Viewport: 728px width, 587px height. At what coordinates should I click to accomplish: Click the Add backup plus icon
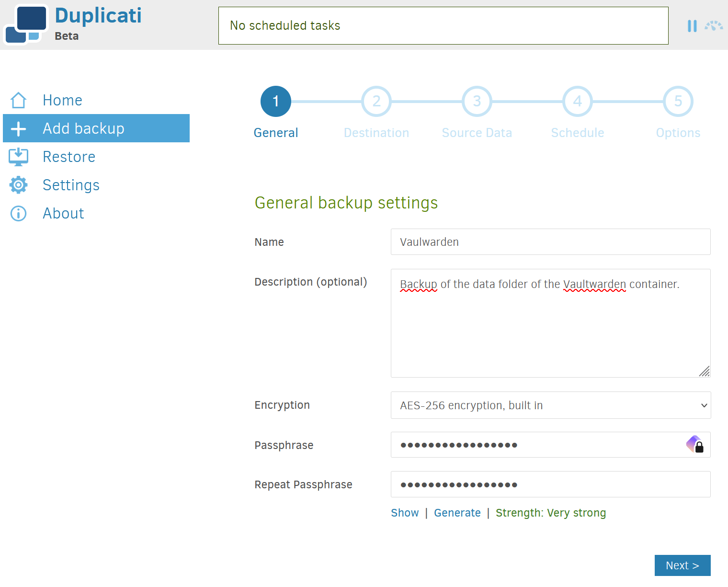(19, 128)
